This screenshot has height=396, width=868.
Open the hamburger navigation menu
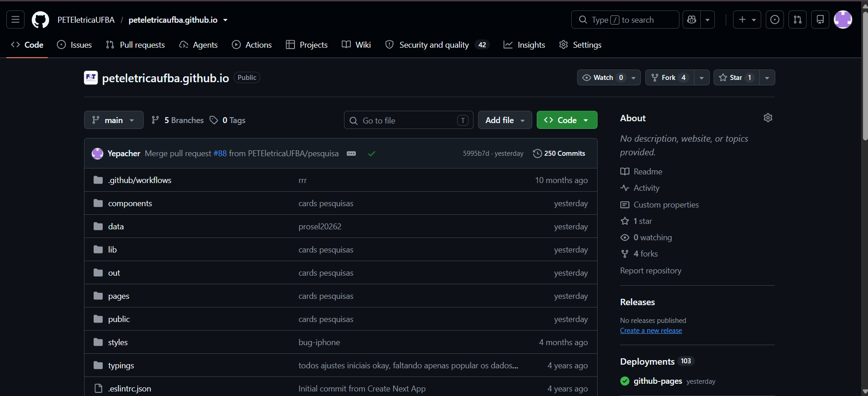point(15,20)
